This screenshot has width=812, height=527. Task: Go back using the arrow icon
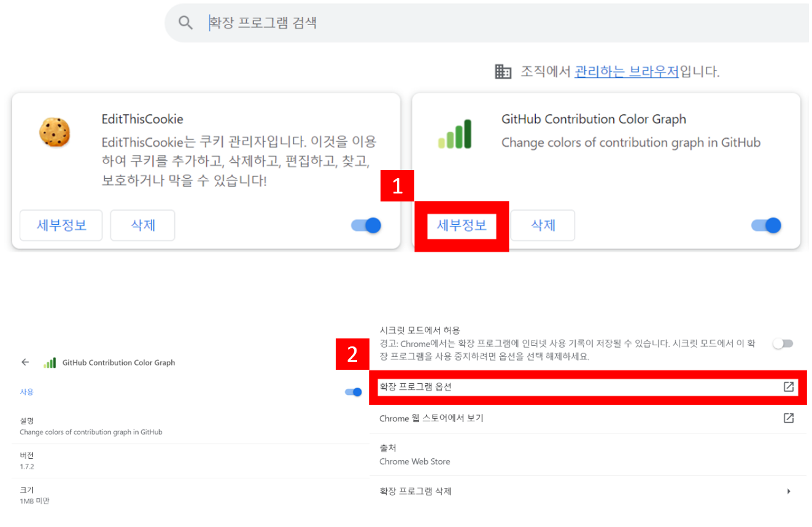25,362
